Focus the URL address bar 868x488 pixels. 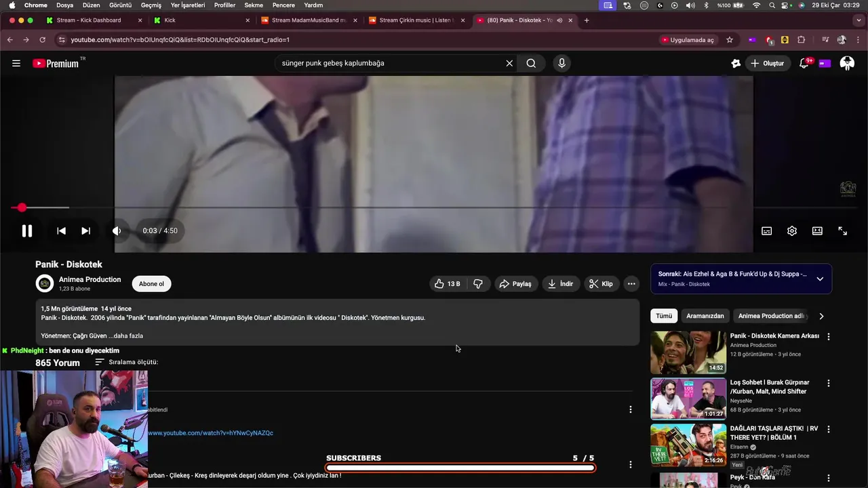click(x=353, y=40)
